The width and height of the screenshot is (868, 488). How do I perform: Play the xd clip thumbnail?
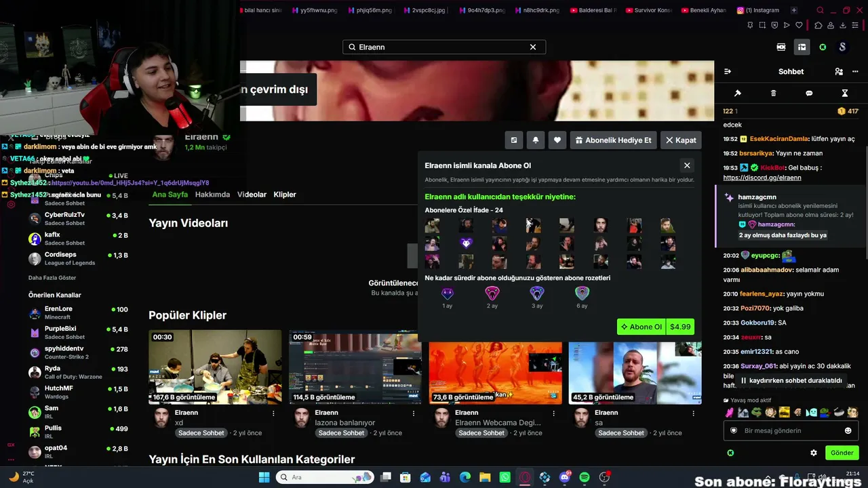coord(215,367)
